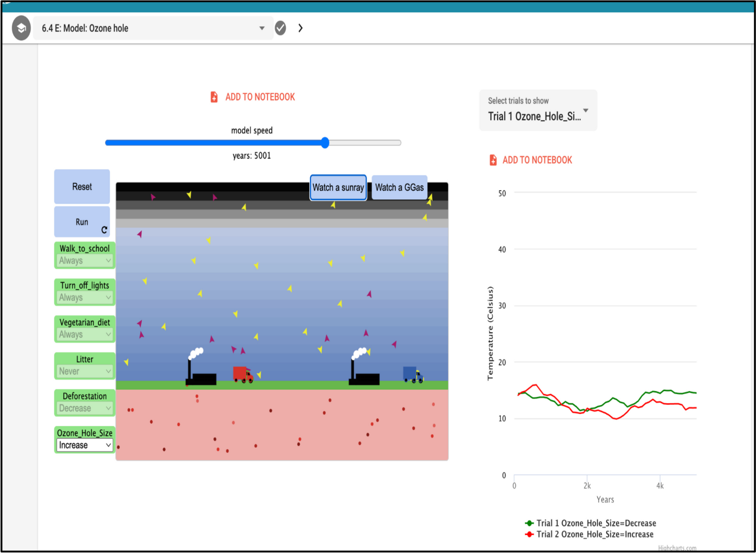Click the Temperature (Celsius) axis title

(x=490, y=333)
